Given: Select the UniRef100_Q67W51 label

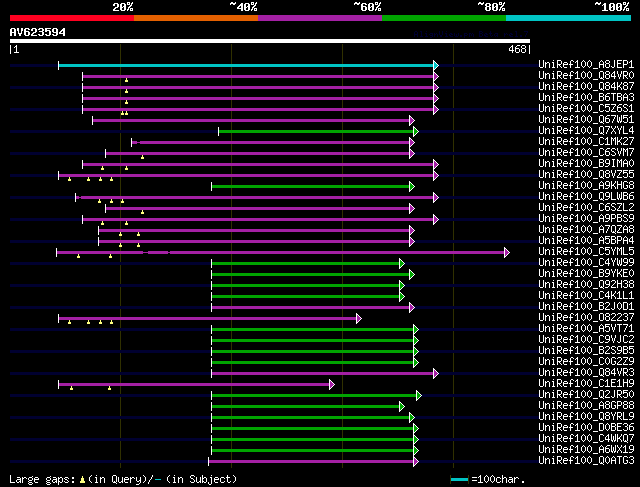Looking at the screenshot, I should [x=586, y=120].
